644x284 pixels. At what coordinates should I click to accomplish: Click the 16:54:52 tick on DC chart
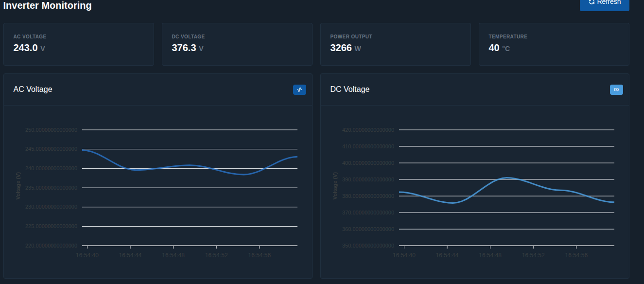click(x=533, y=255)
